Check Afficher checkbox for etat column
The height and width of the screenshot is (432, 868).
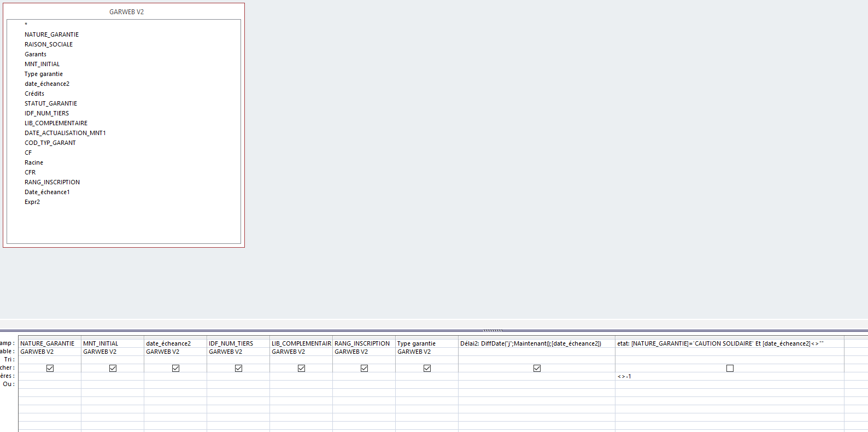click(x=730, y=368)
